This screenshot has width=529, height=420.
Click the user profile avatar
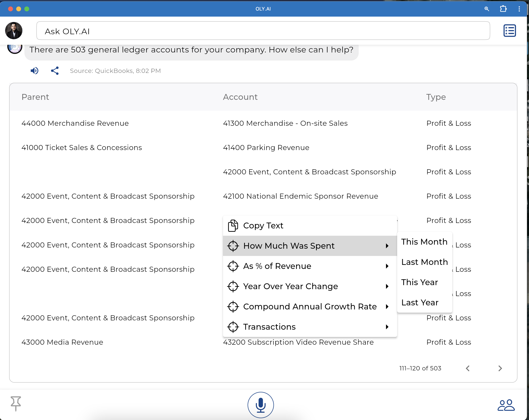[14, 31]
